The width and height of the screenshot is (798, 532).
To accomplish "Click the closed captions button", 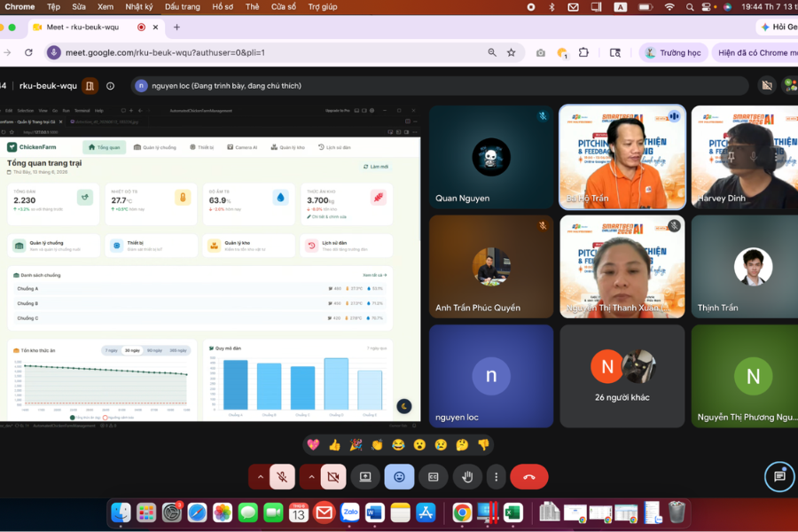I will pos(433,477).
